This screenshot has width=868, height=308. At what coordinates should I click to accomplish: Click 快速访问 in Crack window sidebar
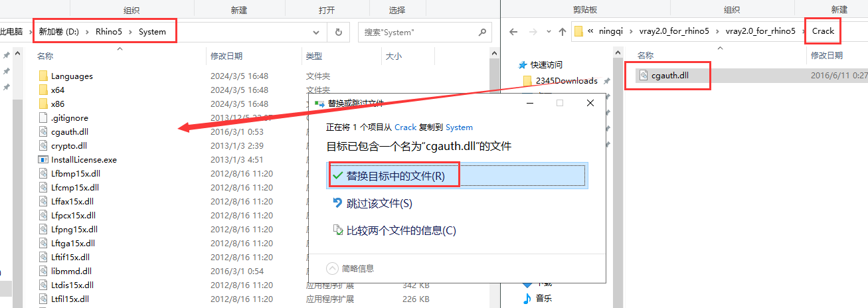tap(546, 64)
